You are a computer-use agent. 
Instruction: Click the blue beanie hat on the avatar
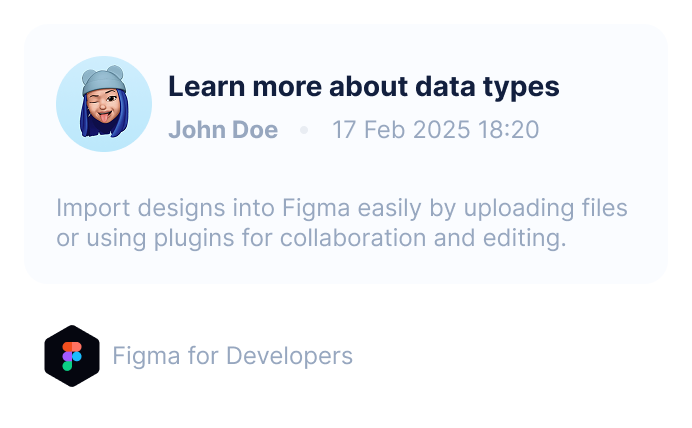pyautogui.click(x=103, y=79)
